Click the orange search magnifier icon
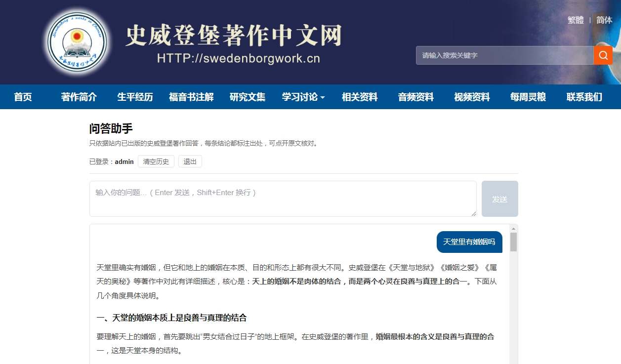 603,55
